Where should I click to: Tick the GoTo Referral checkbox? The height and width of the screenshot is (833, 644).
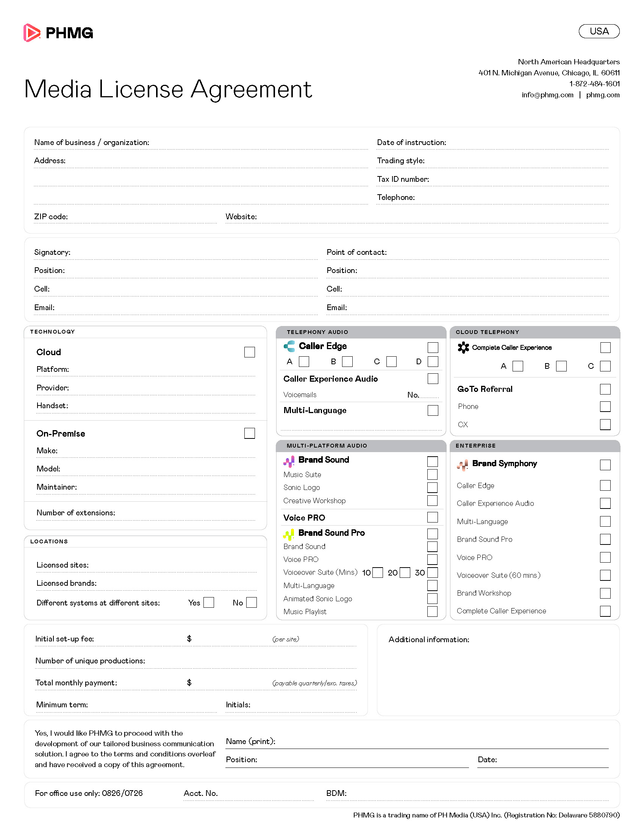point(605,389)
